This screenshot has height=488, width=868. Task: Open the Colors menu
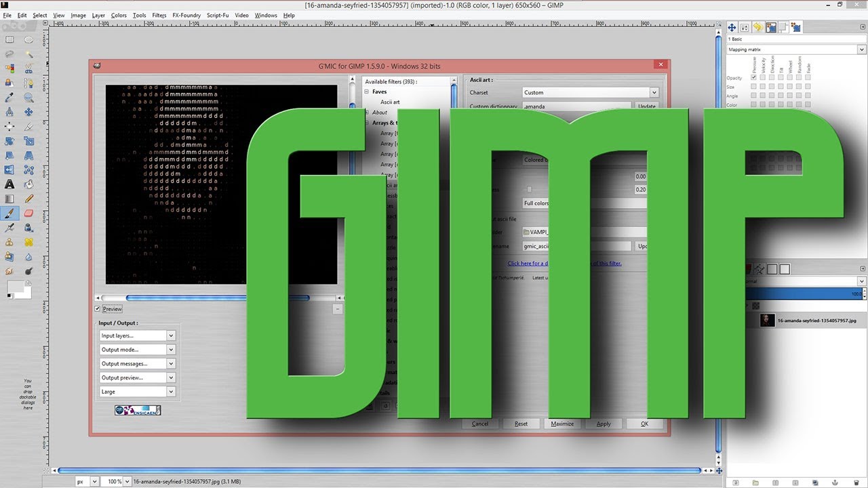click(119, 15)
